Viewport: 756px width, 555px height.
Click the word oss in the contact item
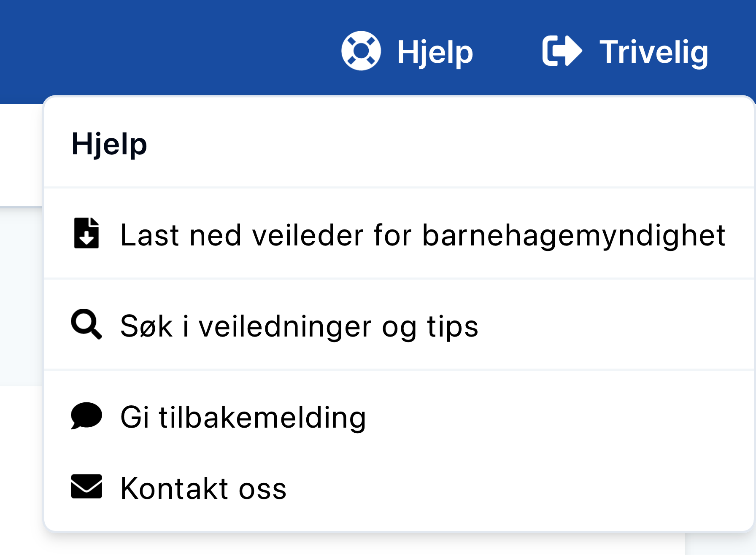coord(262,489)
